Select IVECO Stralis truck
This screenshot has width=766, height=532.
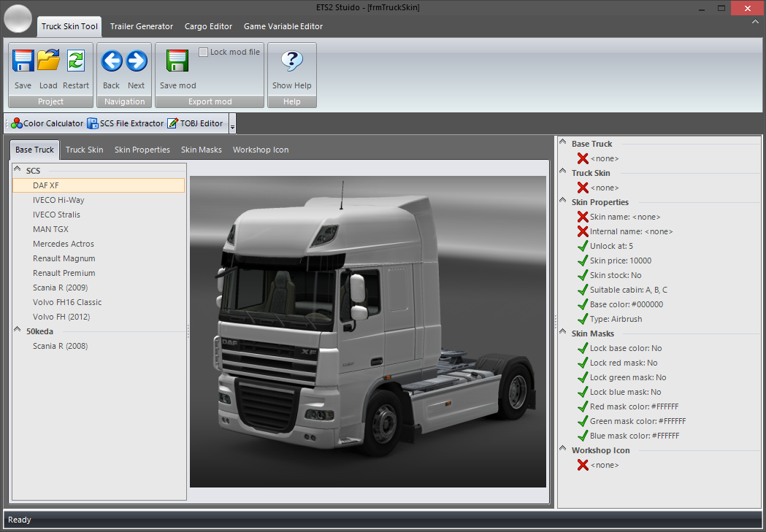99,215
